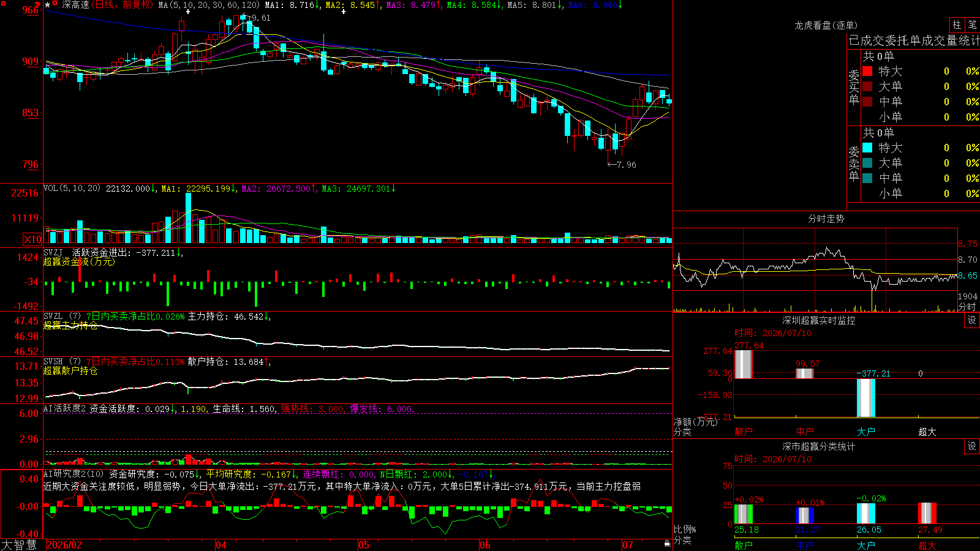Click the 委卖单 section label
980x551 pixels.
click(854, 163)
